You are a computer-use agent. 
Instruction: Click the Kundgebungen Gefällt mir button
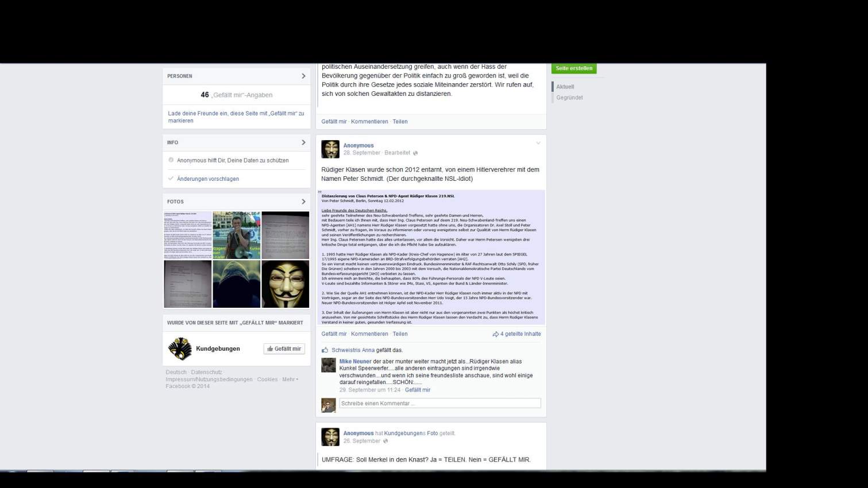click(x=284, y=348)
